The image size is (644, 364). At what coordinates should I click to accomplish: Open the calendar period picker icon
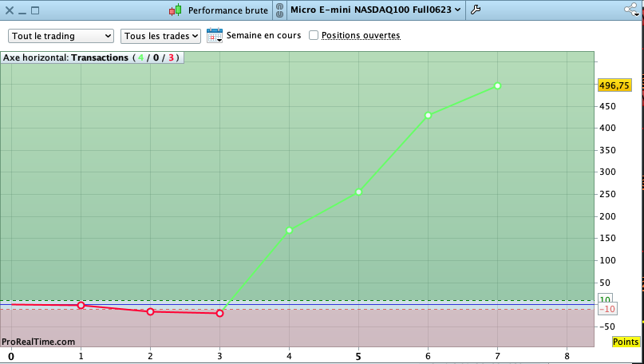[215, 36]
